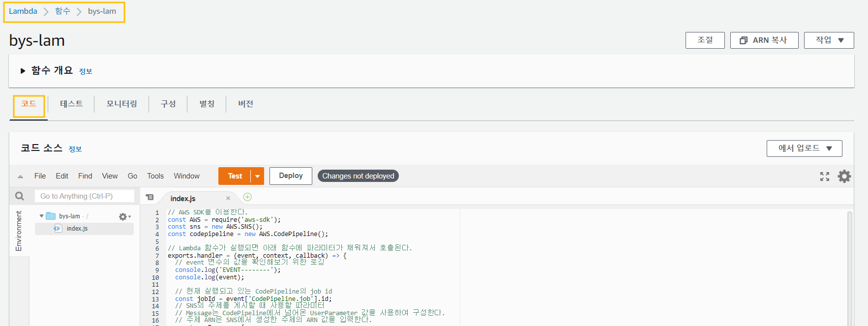
Task: Open the editor settings gear icon
Action: [844, 176]
